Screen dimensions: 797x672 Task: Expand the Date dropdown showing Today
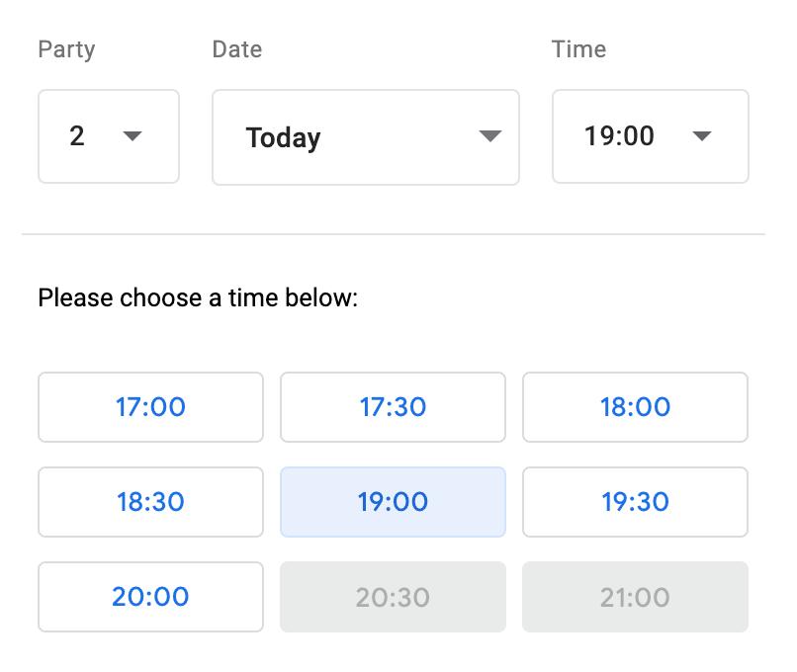(365, 136)
